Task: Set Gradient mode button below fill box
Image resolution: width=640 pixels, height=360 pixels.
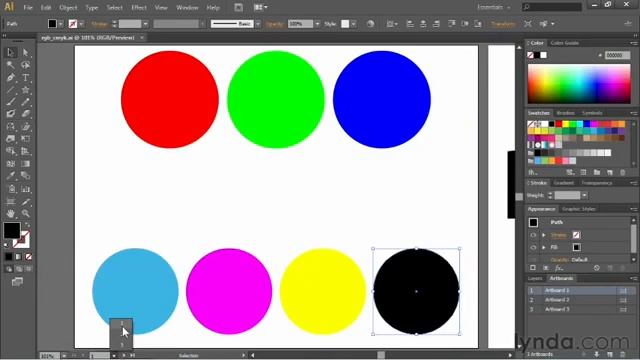Action: click(x=18, y=257)
